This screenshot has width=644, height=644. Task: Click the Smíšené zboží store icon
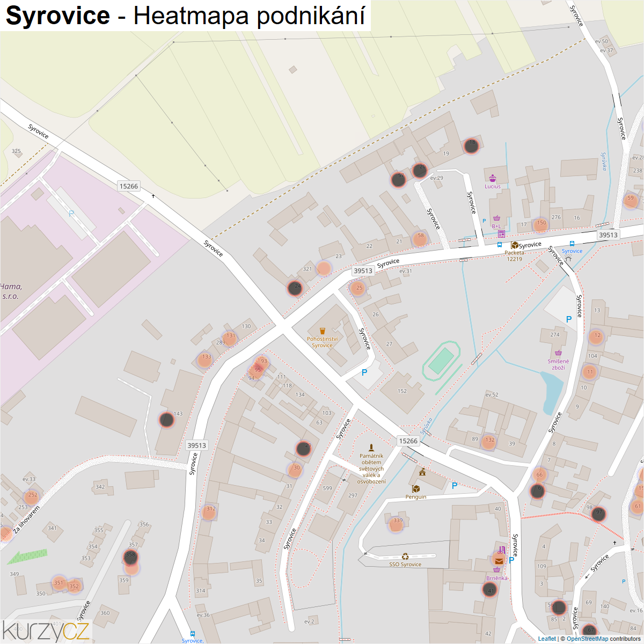(558, 353)
